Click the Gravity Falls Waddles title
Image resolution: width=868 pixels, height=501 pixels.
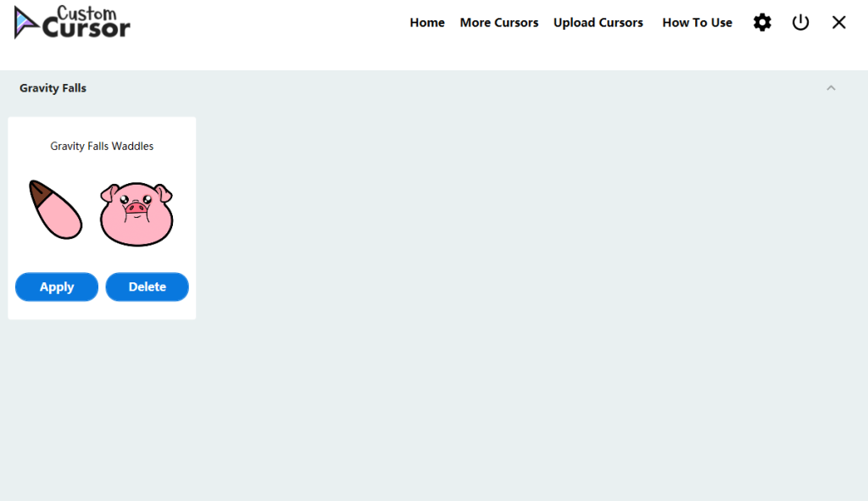(102, 146)
